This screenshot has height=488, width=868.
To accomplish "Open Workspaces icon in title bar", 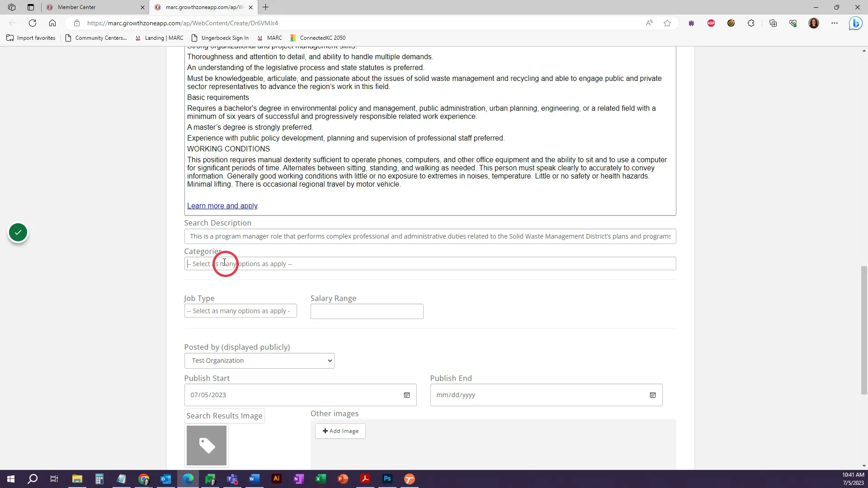I will 12,7.
